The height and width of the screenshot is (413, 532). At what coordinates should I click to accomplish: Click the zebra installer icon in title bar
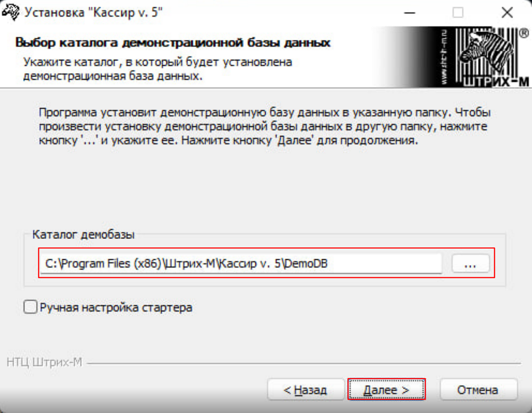[x=11, y=13]
